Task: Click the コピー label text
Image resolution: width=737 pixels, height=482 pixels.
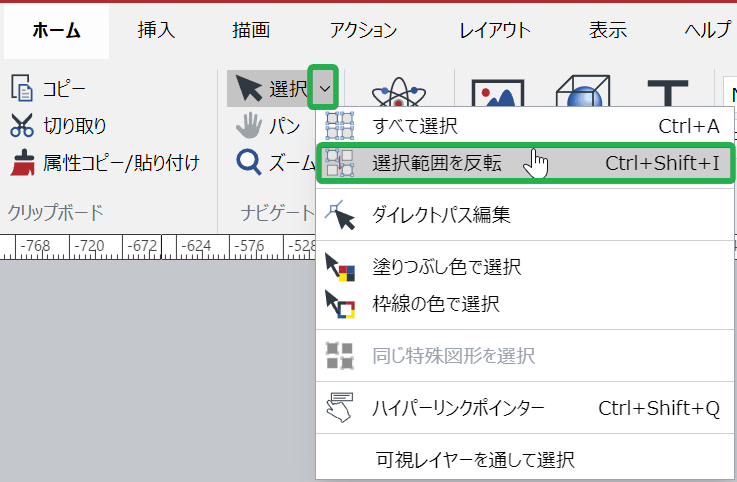Action: coord(64,89)
